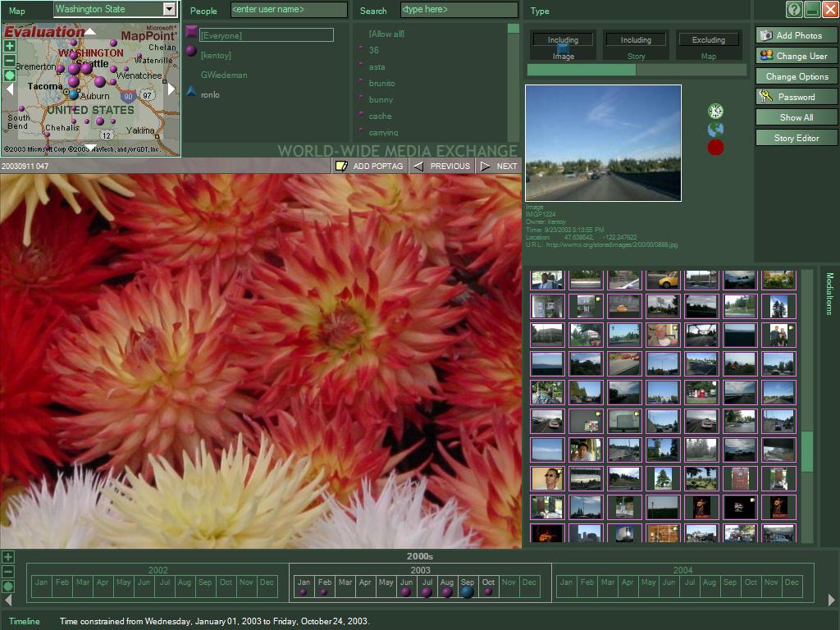Viewport: 840px width, 630px height.
Task: Open the help question mark icon
Action: 794,9
